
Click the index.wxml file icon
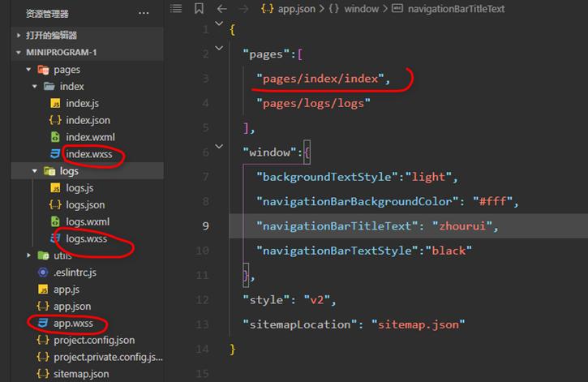coord(55,137)
